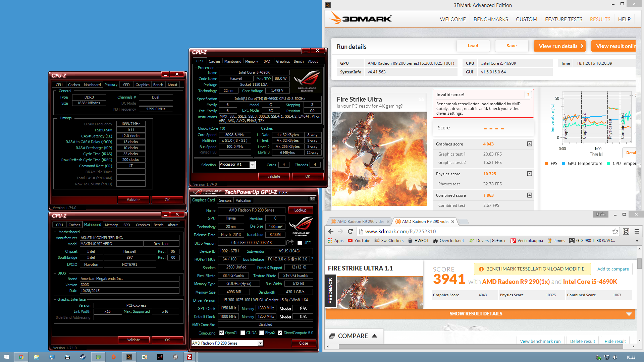Click the browser back arrow

pyautogui.click(x=331, y=231)
